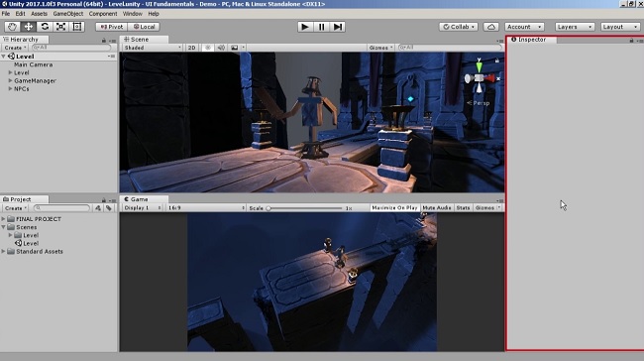Open the GameObject menu

(67, 14)
